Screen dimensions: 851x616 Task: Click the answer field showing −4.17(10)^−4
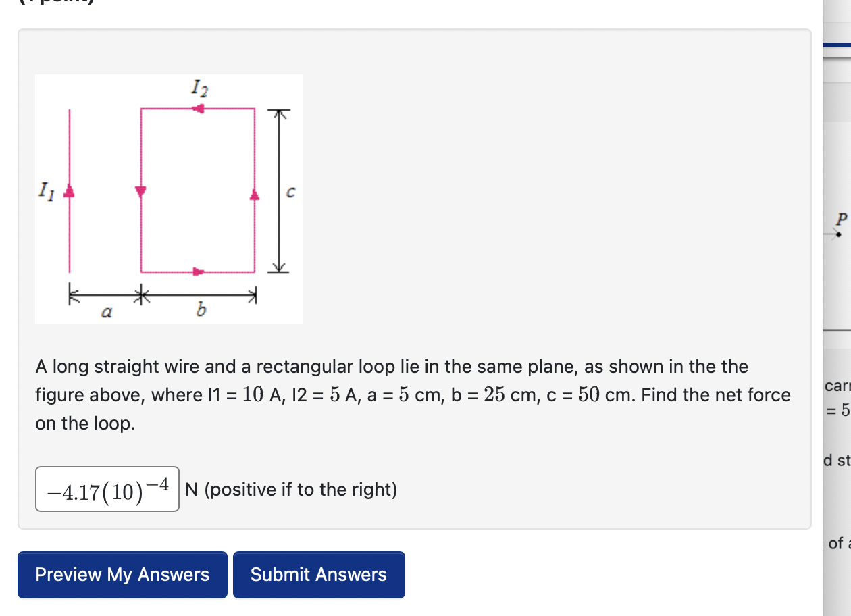(107, 489)
